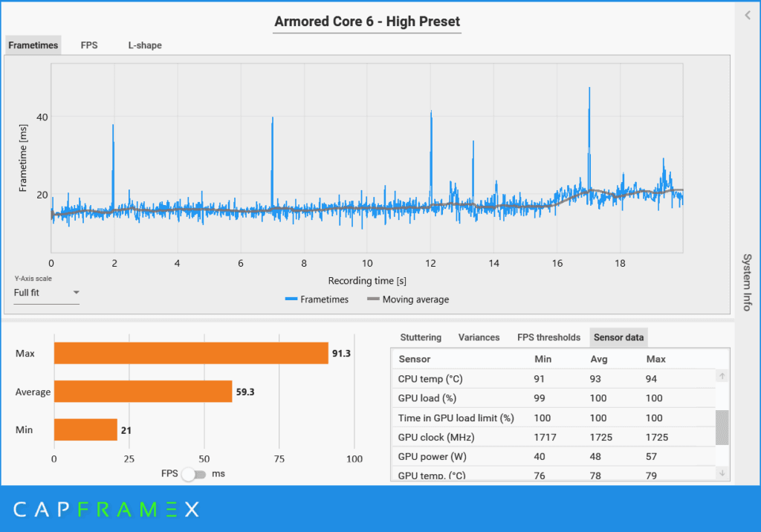Click the Min FPS orange bar
Screen dimensions: 761x532
(86, 429)
